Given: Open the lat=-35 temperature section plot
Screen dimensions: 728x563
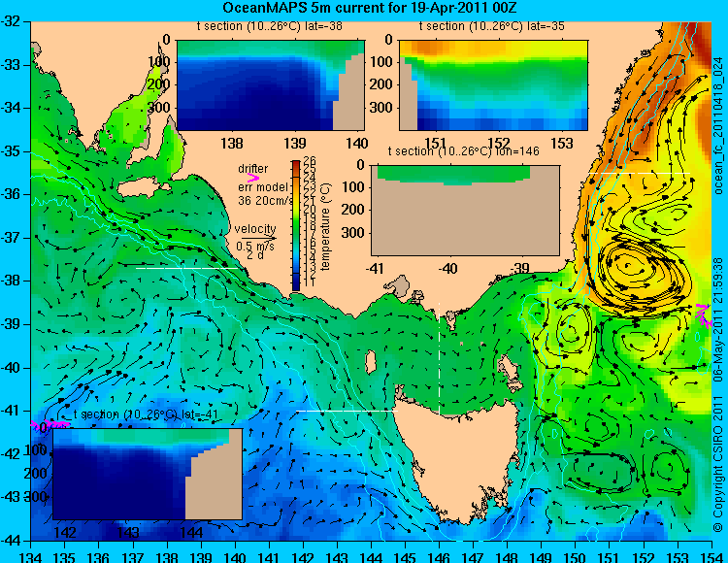Looking at the screenshot, I should (x=493, y=85).
